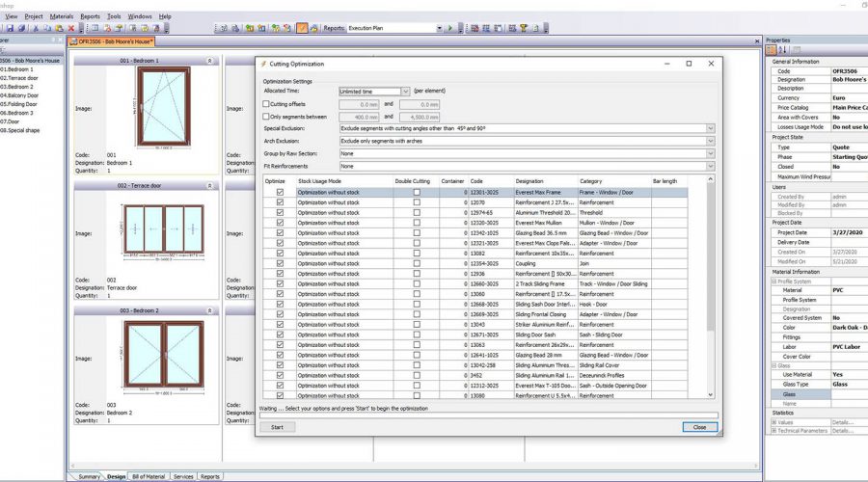Uncheck Optimize for Glazing Bead 28 mm row

pos(280,356)
